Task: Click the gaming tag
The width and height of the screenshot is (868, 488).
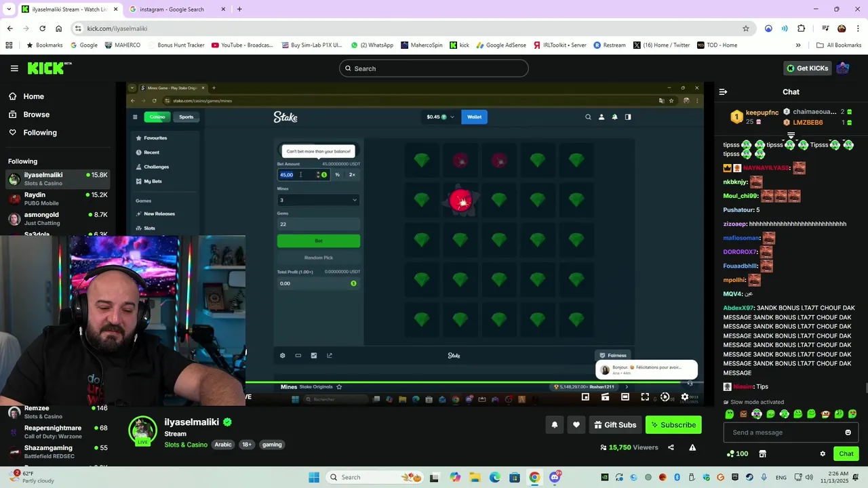Action: [x=272, y=445]
